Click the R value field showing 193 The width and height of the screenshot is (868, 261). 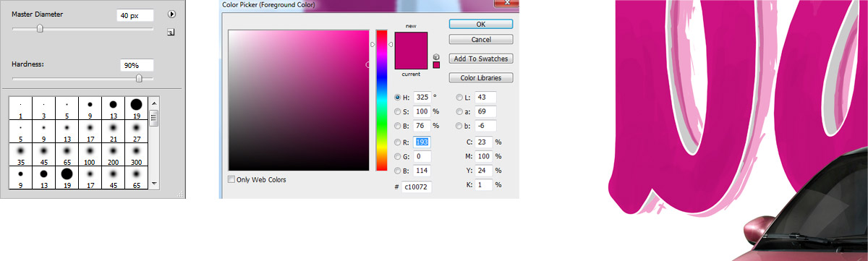tap(422, 142)
